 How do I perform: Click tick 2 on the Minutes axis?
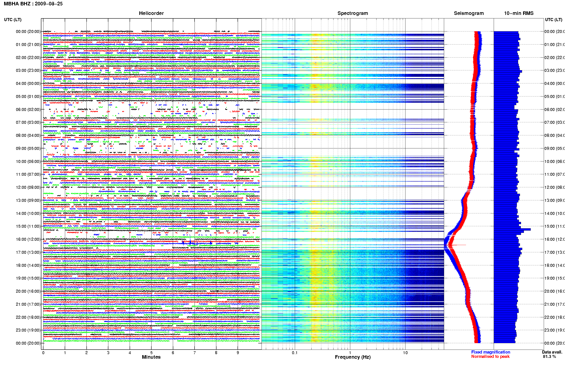coord(87,352)
